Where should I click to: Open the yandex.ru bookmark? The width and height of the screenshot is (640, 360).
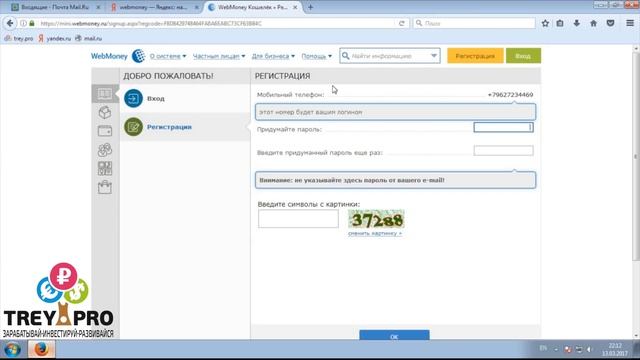click(x=55, y=38)
